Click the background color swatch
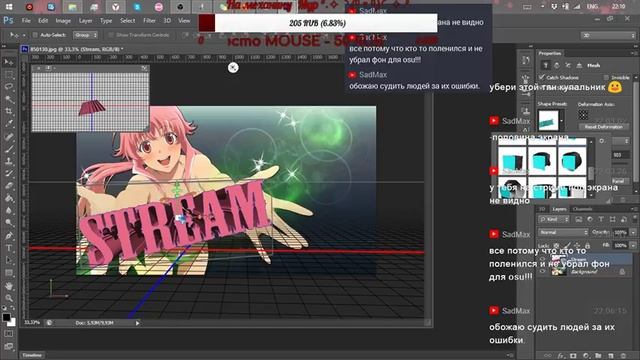Screen dimensions: 640x360 (x=13, y=323)
